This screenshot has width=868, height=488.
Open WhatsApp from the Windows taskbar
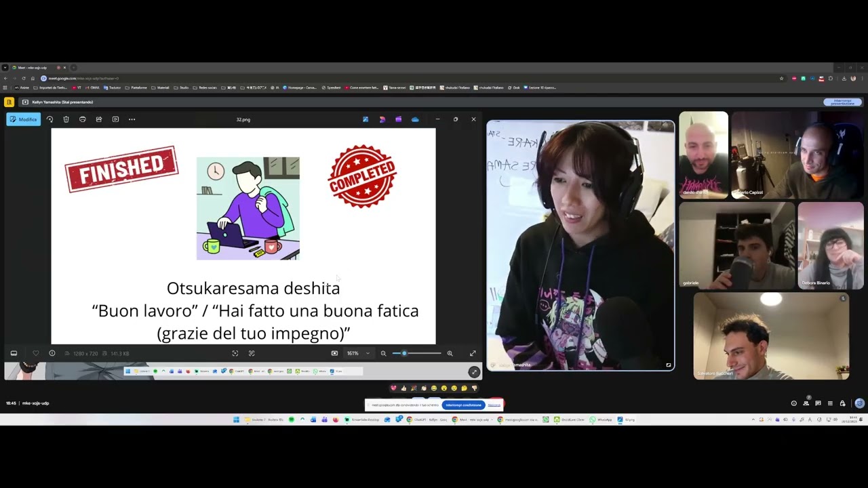point(601,420)
